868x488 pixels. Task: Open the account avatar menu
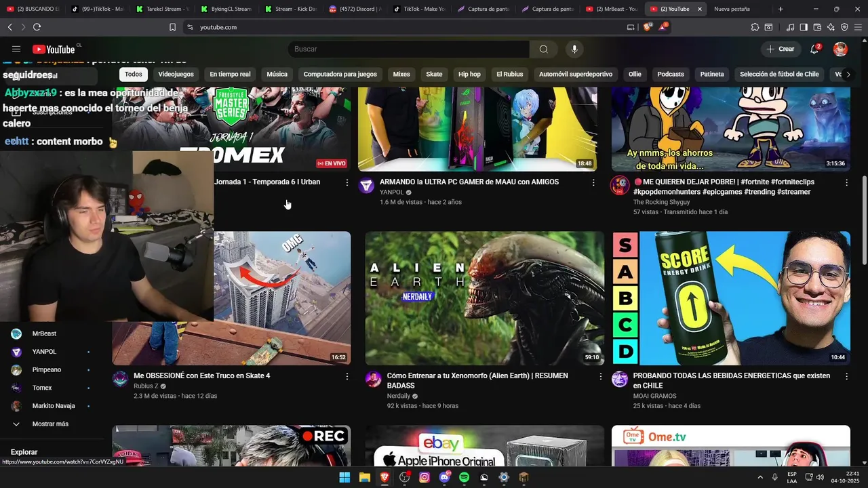[840, 49]
